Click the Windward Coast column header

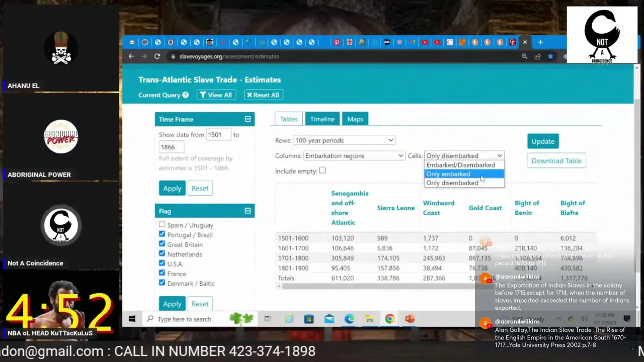pyautogui.click(x=439, y=208)
